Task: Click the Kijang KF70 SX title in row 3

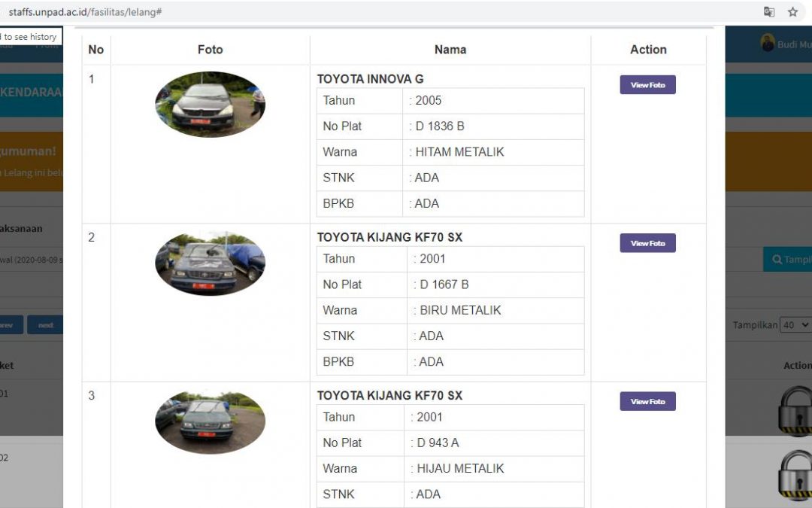Action: click(389, 396)
